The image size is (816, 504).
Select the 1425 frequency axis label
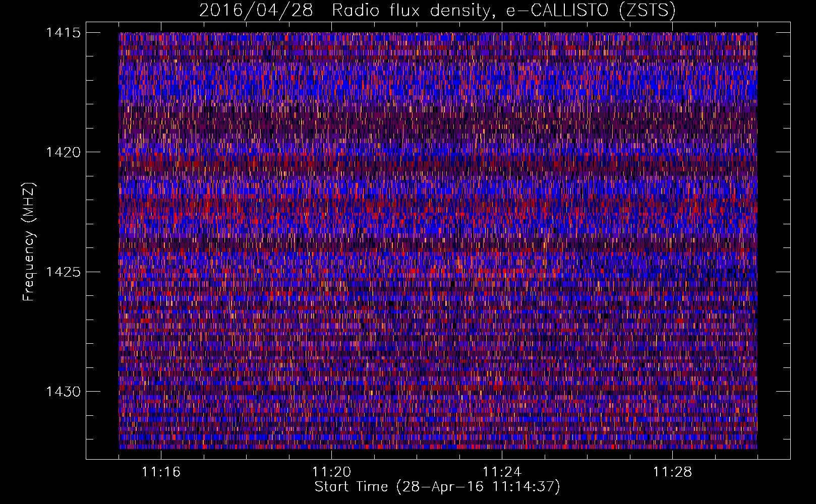pos(63,272)
